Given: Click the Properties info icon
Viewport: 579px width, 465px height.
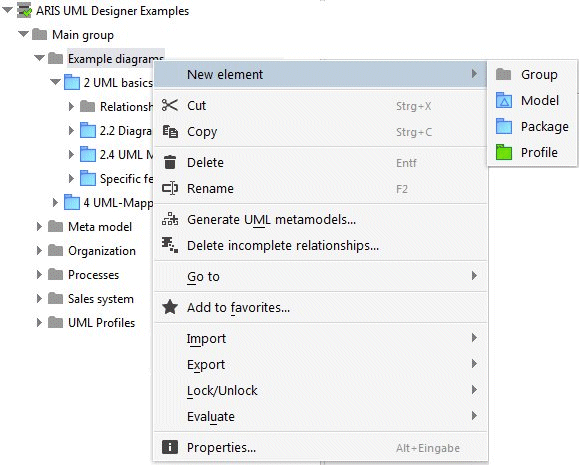Looking at the screenshot, I should (x=170, y=447).
